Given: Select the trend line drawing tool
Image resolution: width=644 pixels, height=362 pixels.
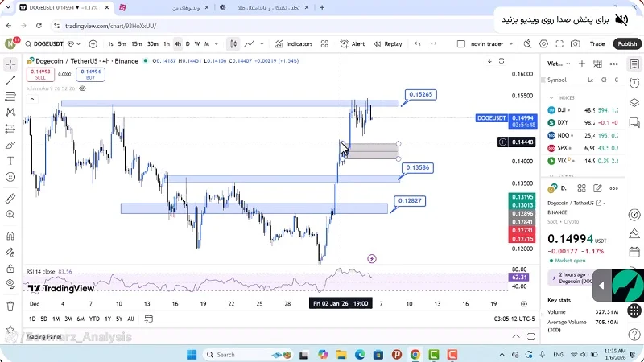Looking at the screenshot, I should click(10, 80).
